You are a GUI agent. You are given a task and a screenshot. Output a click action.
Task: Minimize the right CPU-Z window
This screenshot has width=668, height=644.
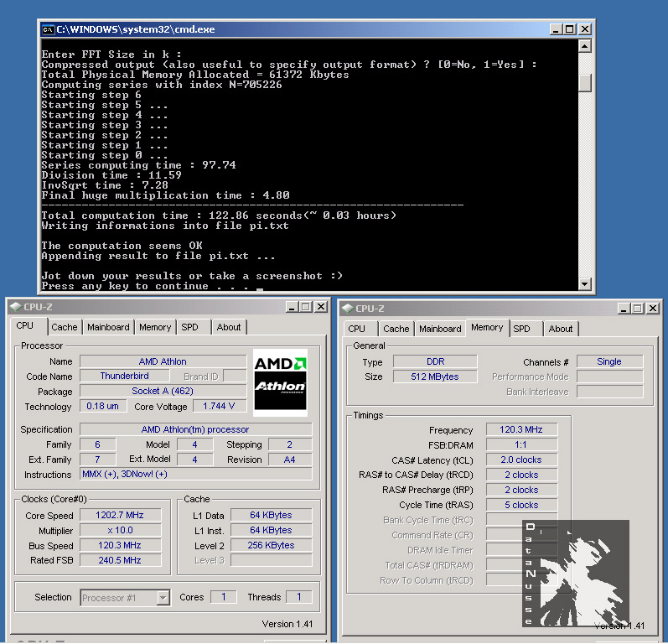tap(624, 309)
